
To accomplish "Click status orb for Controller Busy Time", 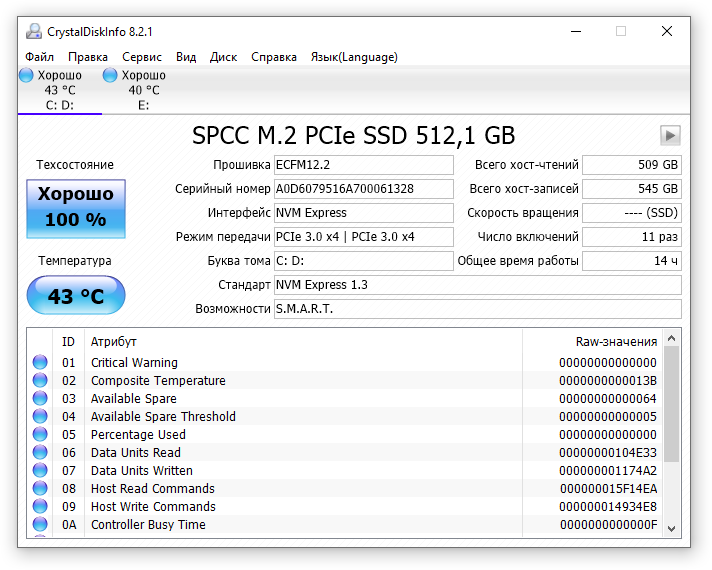I will click(40, 524).
